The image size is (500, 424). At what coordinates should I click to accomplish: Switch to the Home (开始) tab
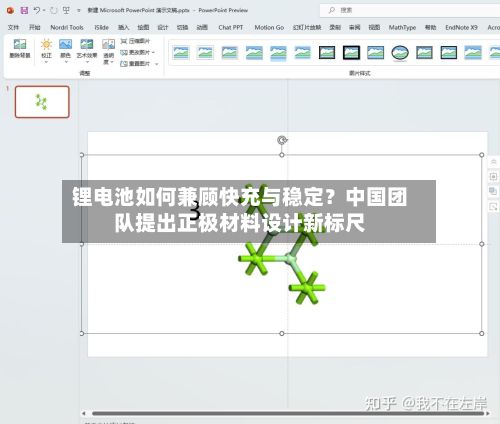pos(35,27)
